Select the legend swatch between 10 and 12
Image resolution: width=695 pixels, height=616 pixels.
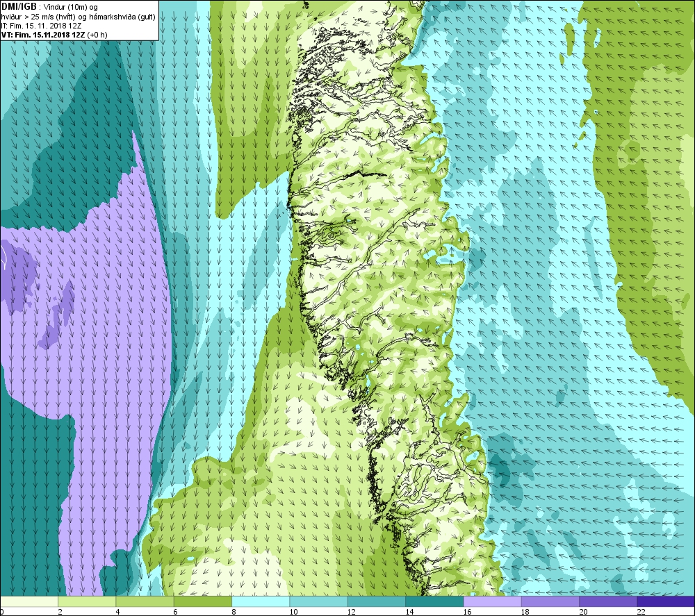coord(318,601)
